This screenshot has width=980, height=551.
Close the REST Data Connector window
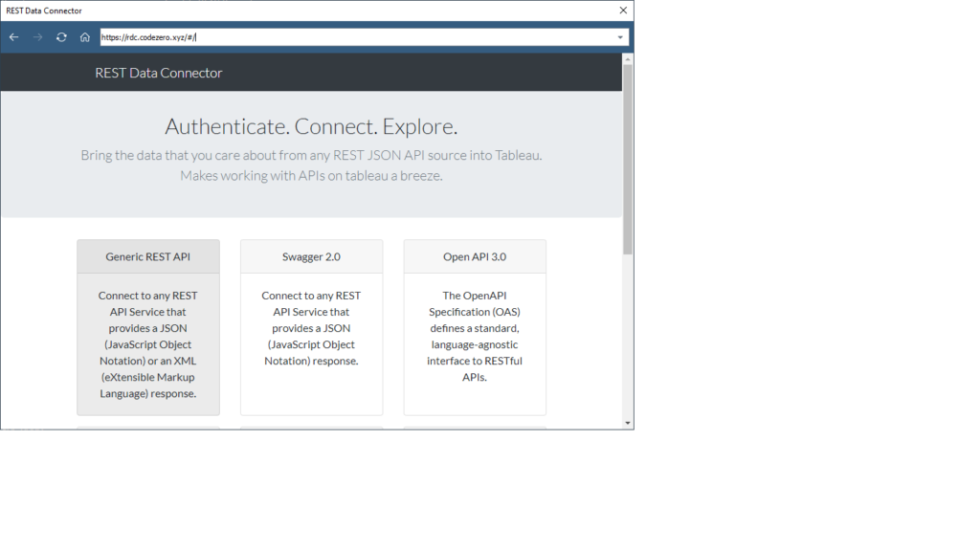(x=623, y=11)
